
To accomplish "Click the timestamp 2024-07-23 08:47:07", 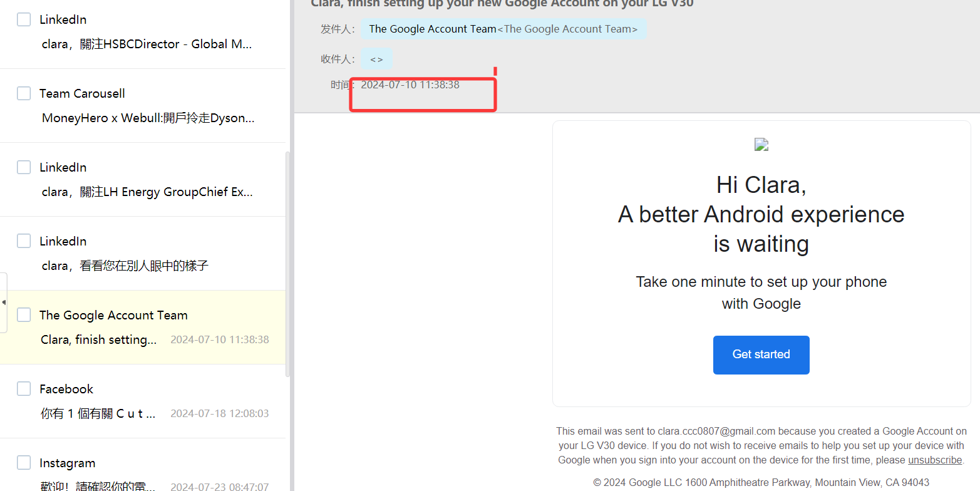I will [x=220, y=487].
